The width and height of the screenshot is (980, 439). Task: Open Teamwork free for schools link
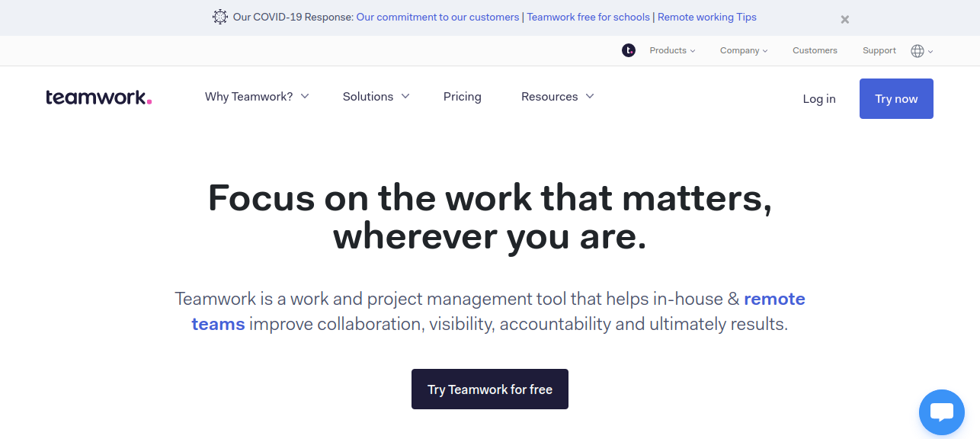pyautogui.click(x=588, y=17)
